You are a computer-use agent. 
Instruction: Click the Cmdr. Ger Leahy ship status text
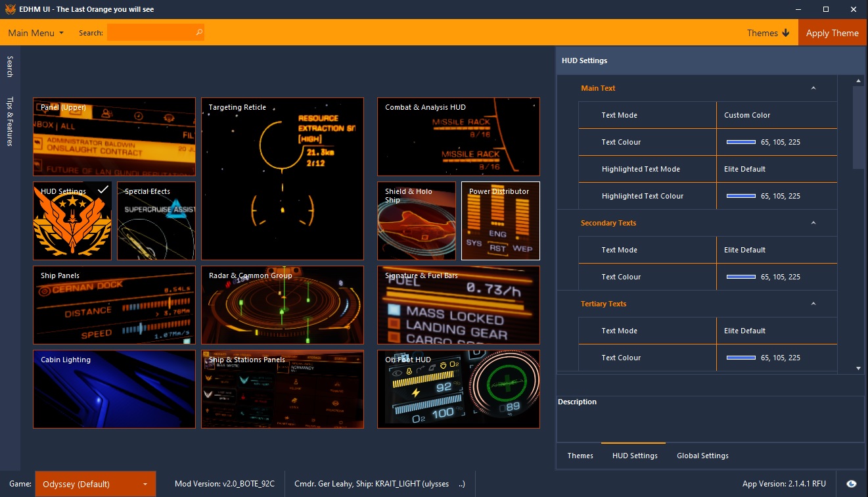point(380,484)
